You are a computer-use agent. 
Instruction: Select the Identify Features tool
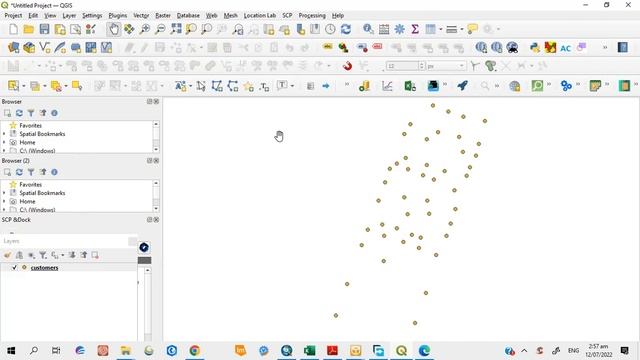[368, 29]
